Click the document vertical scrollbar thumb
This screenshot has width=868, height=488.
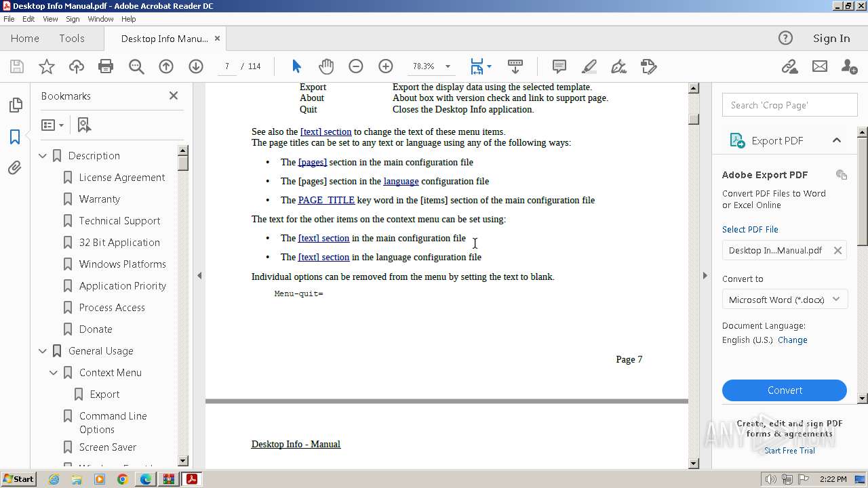click(694, 119)
